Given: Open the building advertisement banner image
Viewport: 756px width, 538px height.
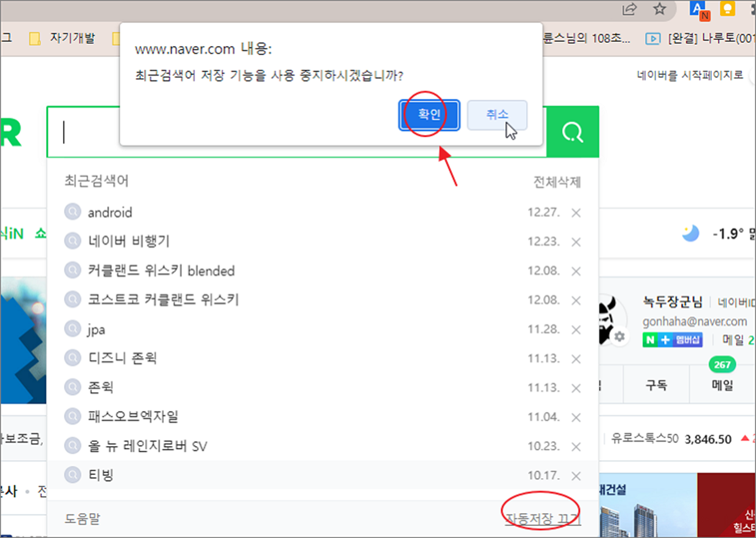Looking at the screenshot, I should tap(647, 505).
